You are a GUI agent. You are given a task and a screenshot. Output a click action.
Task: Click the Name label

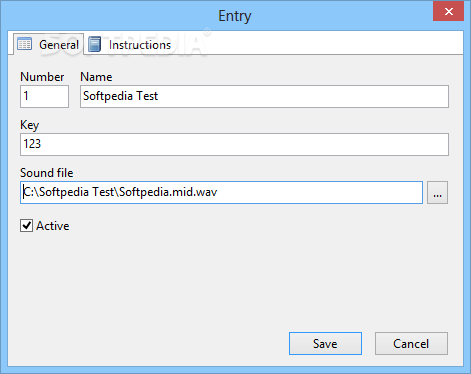96,77
